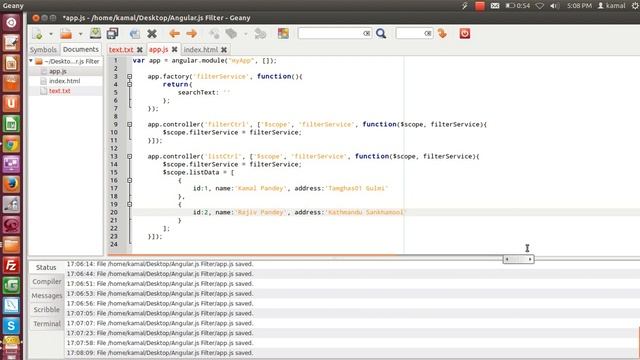Collapse the code fold at line 4
The height and width of the screenshot is (360, 640).
pos(129,84)
